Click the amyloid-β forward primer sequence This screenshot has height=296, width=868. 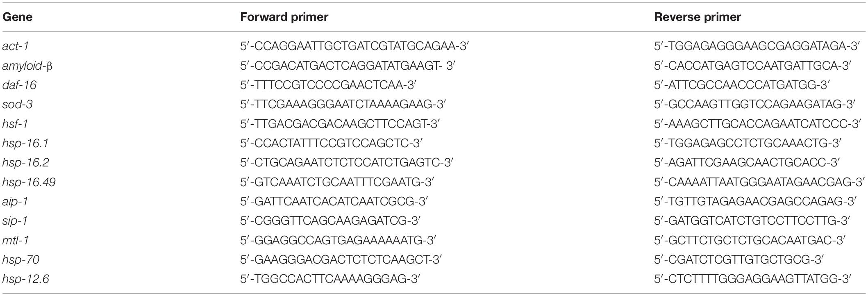(x=348, y=66)
